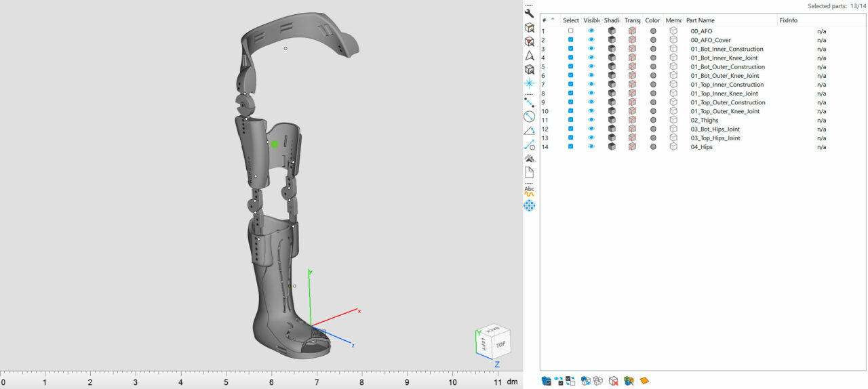Click the TOP face of view cube
Screen dimensions: 868x389
pos(500,344)
